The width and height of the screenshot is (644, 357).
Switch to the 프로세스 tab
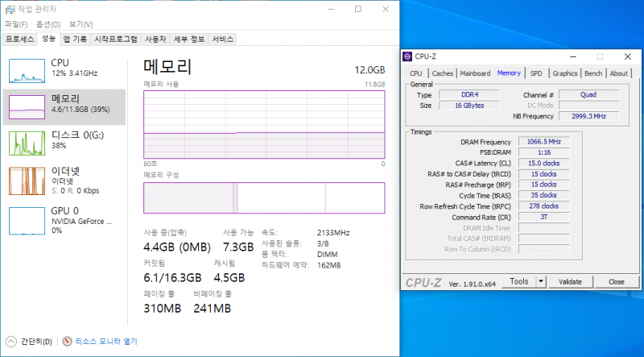(19, 39)
